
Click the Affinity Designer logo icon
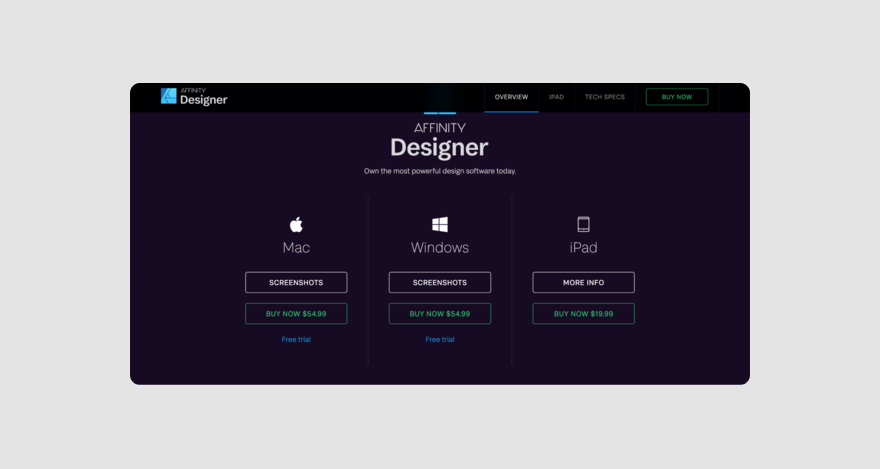pos(168,96)
